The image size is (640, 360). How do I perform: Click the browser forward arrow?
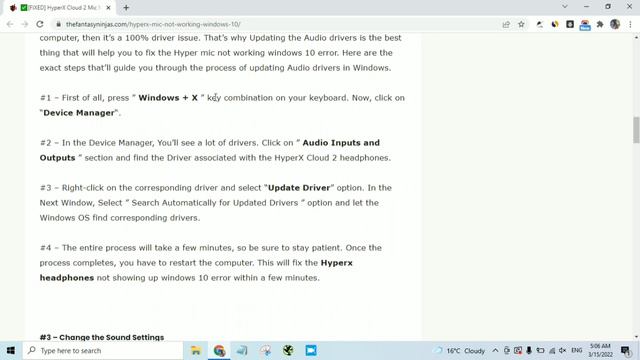click(x=24, y=24)
